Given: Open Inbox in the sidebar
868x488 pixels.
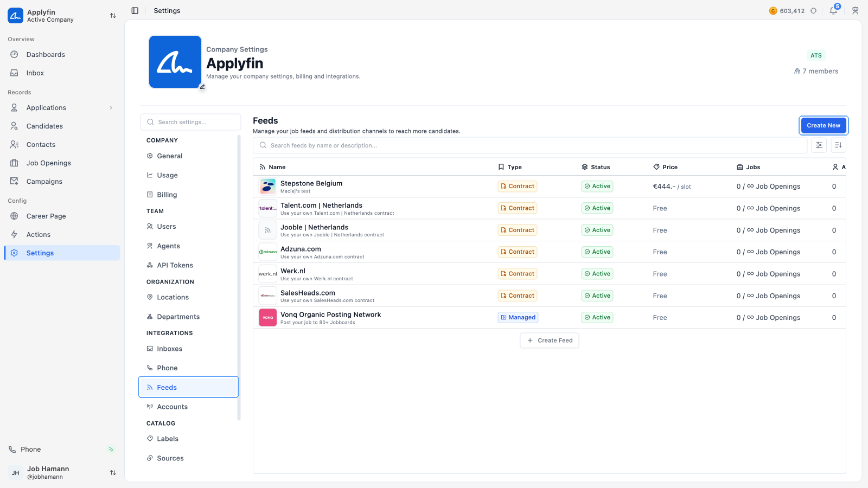Looking at the screenshot, I should (x=62, y=73).
